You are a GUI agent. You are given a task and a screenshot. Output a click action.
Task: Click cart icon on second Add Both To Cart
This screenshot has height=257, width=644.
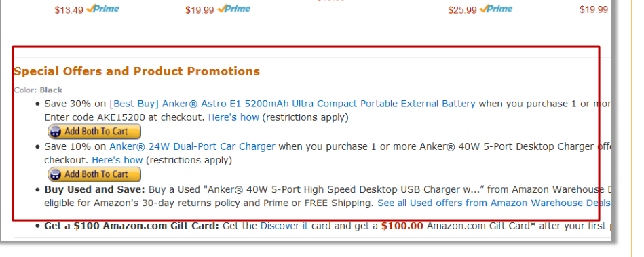click(55, 174)
